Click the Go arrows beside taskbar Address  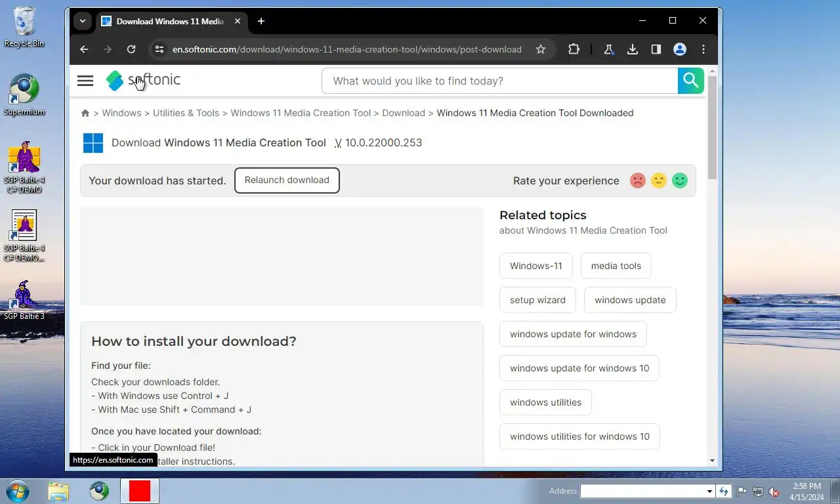click(x=724, y=491)
